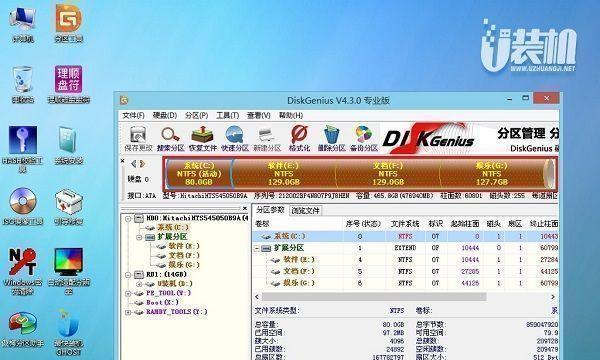Select the 娱乐(G:) row in partition table

pos(405,283)
